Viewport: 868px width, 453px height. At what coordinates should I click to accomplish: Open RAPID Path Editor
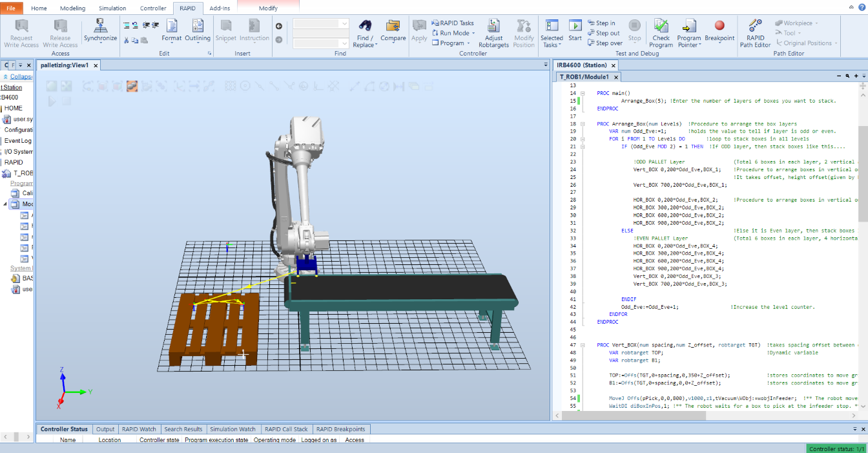point(755,33)
